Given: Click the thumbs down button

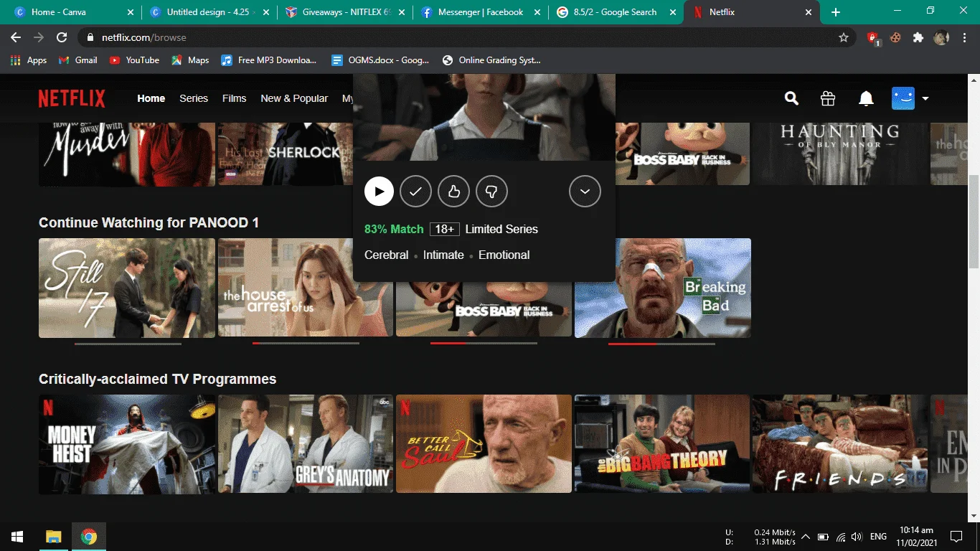Looking at the screenshot, I should 491,192.
